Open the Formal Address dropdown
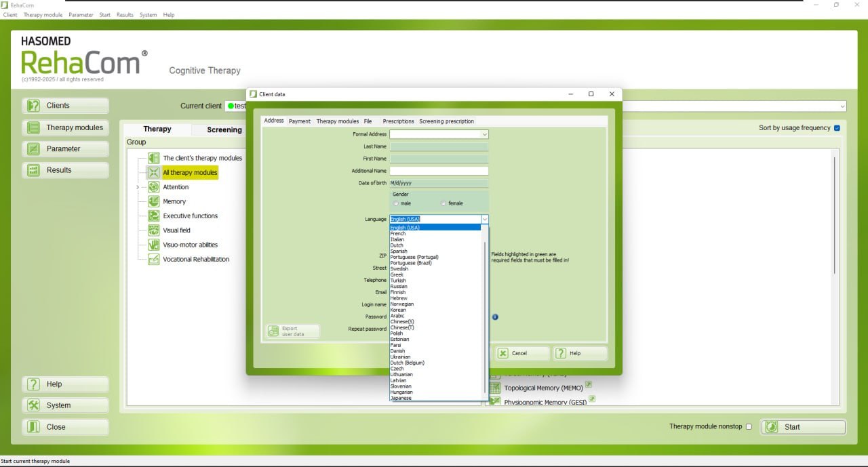Image resolution: width=868 pixels, height=467 pixels. point(439,134)
